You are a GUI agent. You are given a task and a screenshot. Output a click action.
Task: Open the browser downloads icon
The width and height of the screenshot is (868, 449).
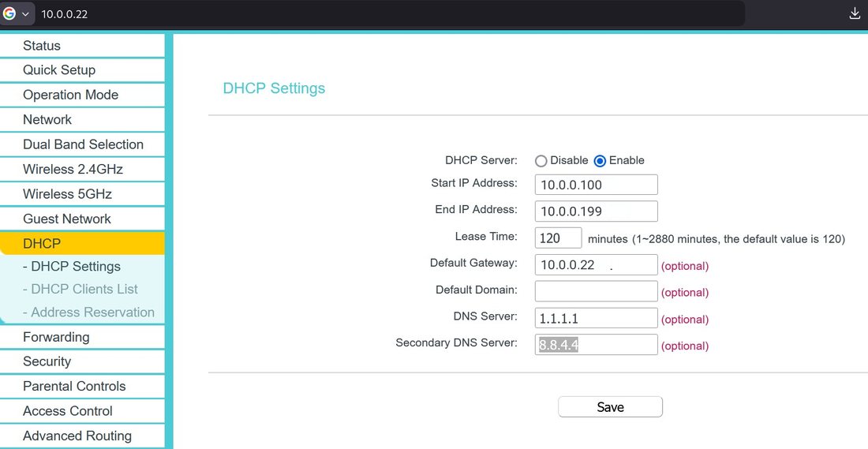[855, 14]
